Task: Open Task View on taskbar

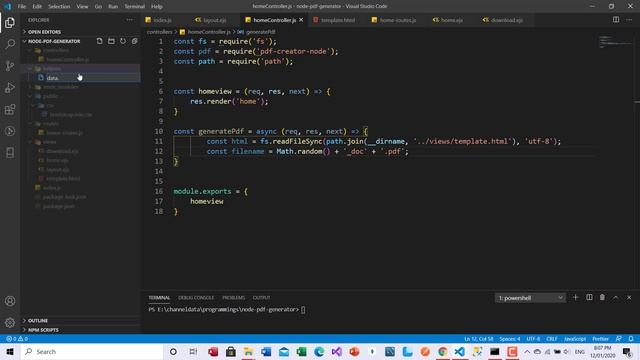Action: (x=193, y=351)
